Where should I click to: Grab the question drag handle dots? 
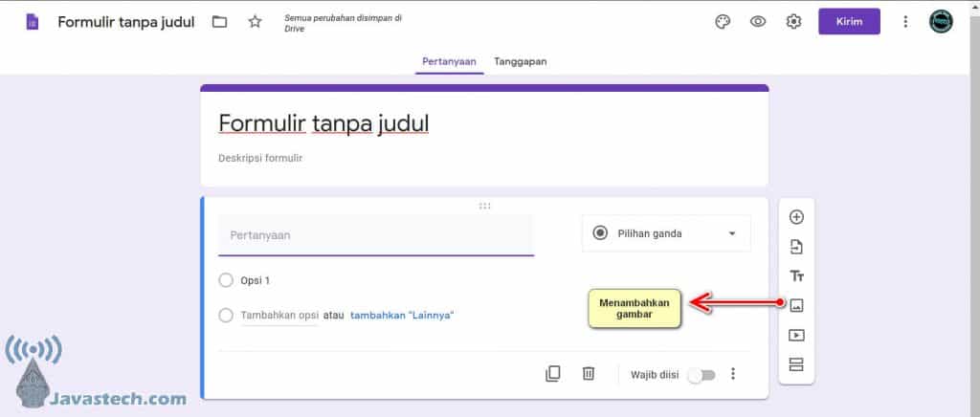[484, 206]
